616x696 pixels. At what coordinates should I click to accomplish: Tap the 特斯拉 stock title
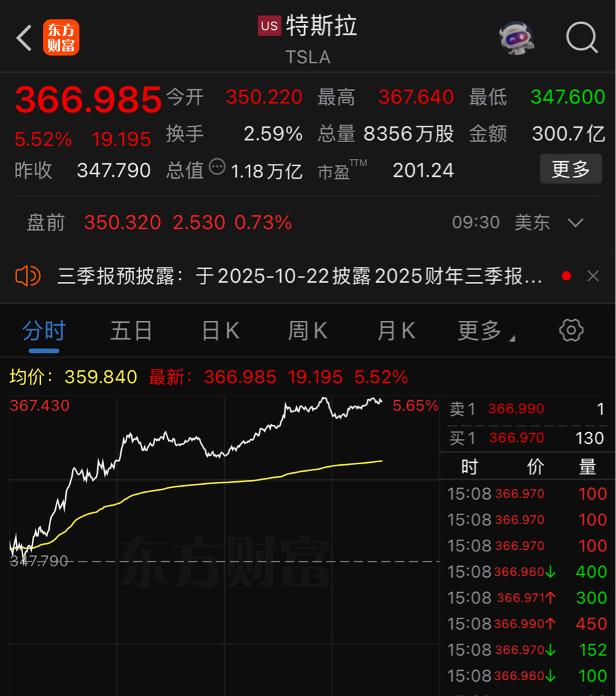pyautogui.click(x=322, y=25)
